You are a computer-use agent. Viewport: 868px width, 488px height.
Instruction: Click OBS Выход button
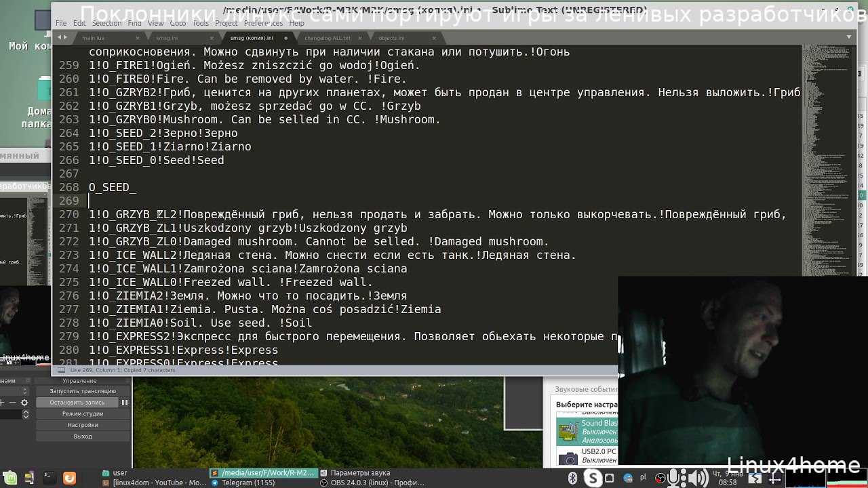pos(83,436)
